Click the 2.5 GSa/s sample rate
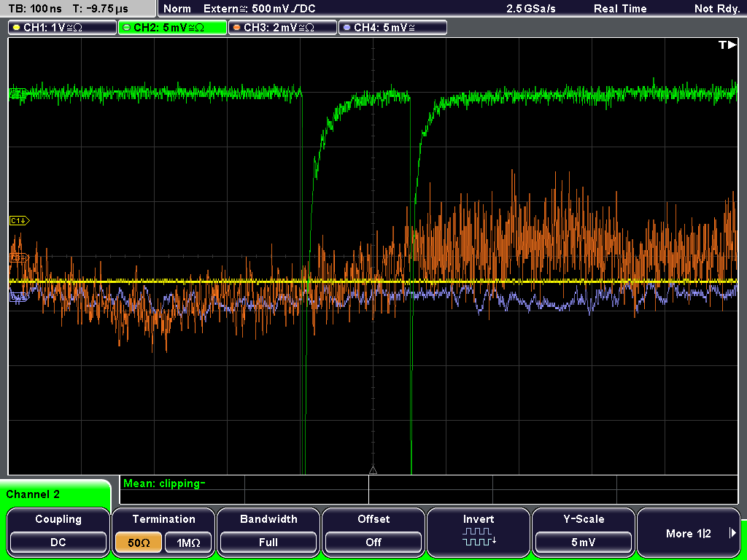Image resolution: width=747 pixels, height=560 pixels. pyautogui.click(x=531, y=9)
